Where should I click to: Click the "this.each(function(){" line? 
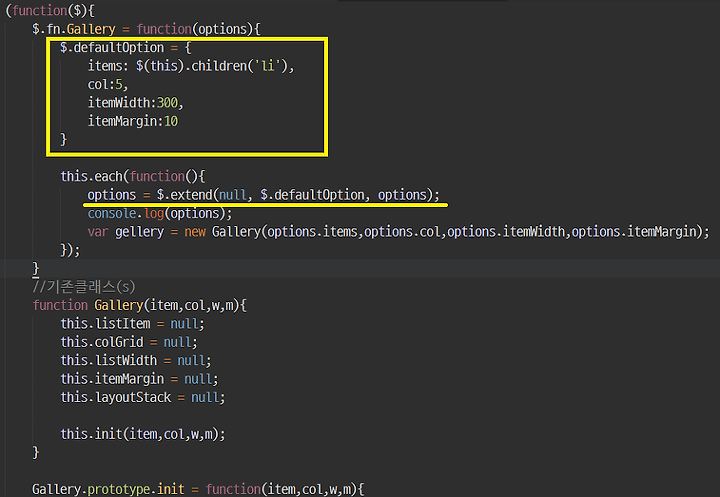133,176
